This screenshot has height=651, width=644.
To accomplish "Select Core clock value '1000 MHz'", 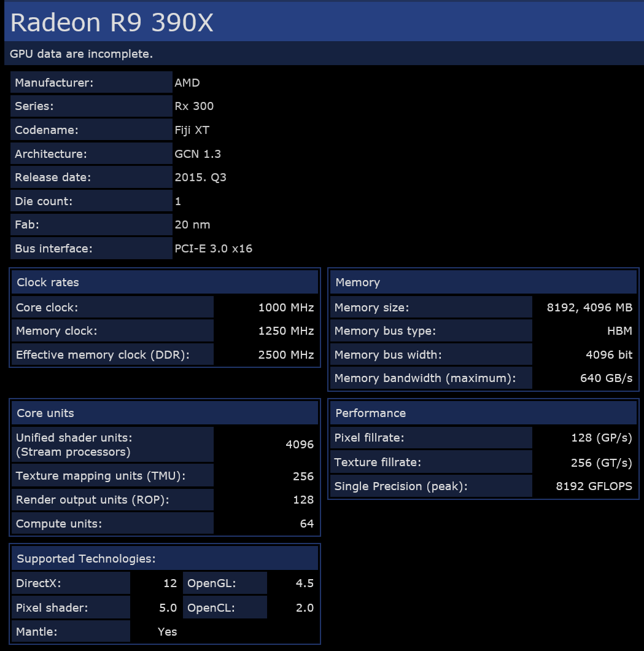I will tap(286, 308).
